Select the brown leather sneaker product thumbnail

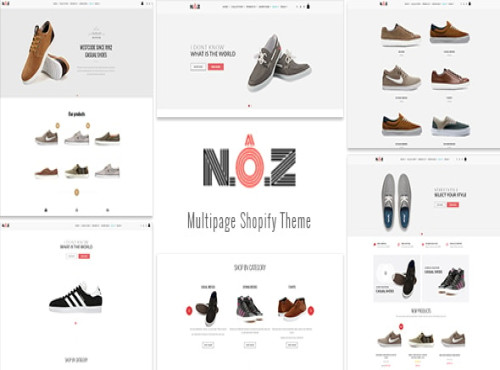click(449, 79)
